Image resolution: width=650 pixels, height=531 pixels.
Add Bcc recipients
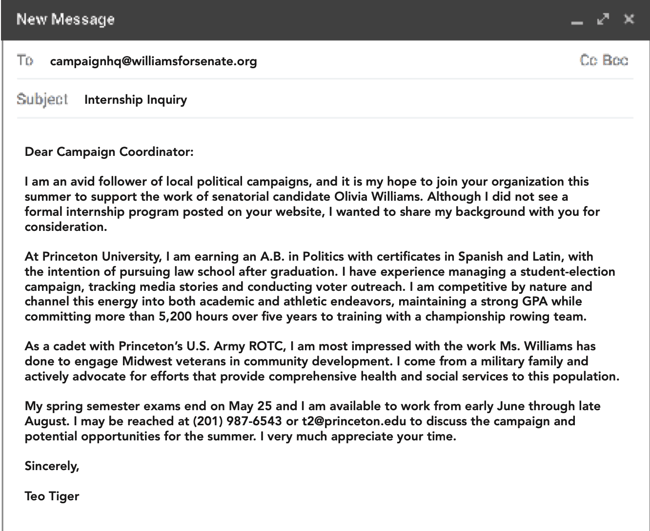click(617, 61)
